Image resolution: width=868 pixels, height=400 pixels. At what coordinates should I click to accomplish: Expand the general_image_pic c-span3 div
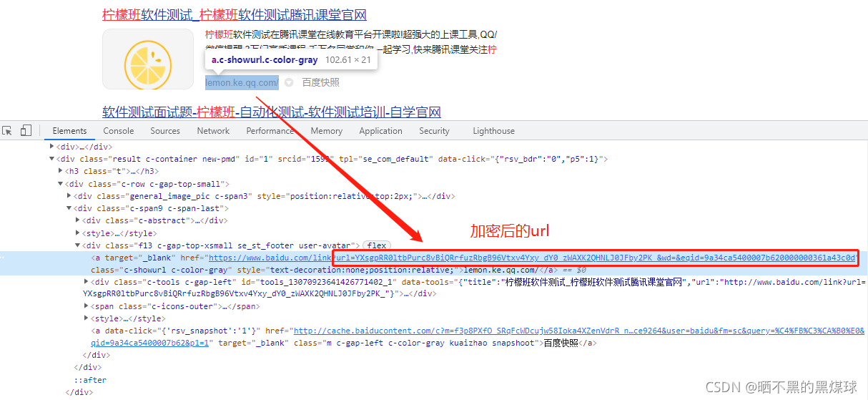69,196
